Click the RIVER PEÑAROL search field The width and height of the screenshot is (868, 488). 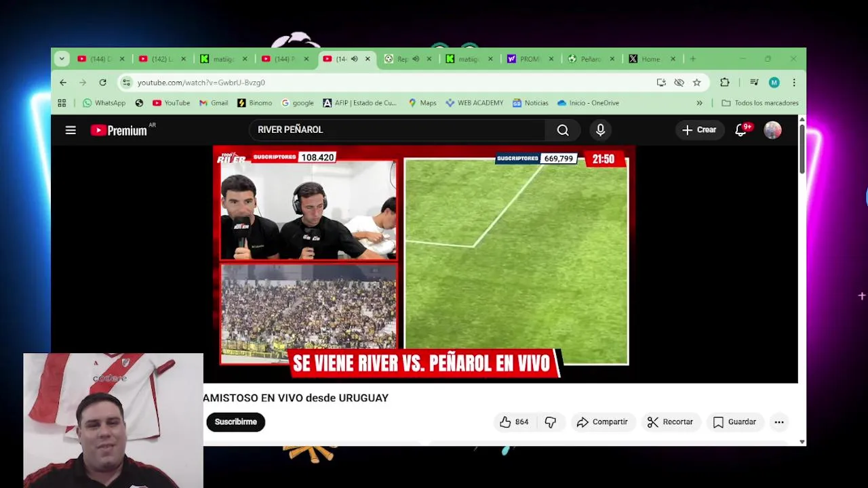click(397, 130)
